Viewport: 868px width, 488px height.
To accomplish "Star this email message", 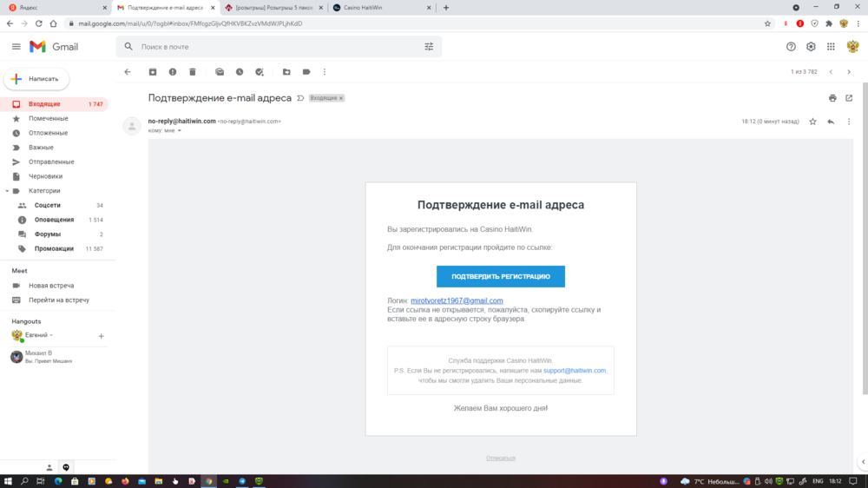I will point(812,122).
